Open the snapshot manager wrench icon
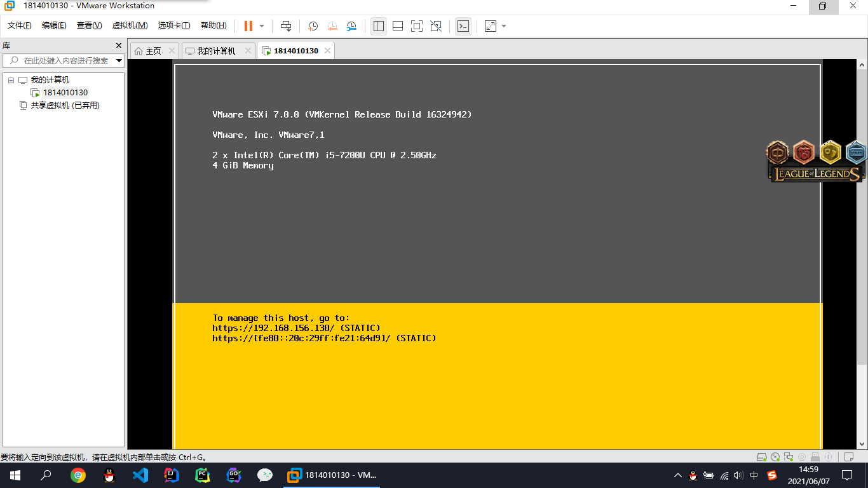Viewport: 868px width, 488px height. [x=351, y=26]
